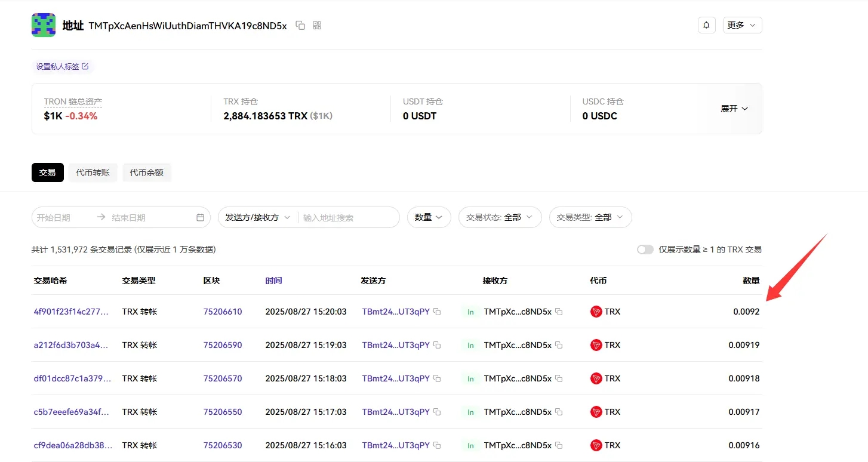The image size is (868, 462).
Task: Switch to 代币转账 tab
Action: coord(93,173)
